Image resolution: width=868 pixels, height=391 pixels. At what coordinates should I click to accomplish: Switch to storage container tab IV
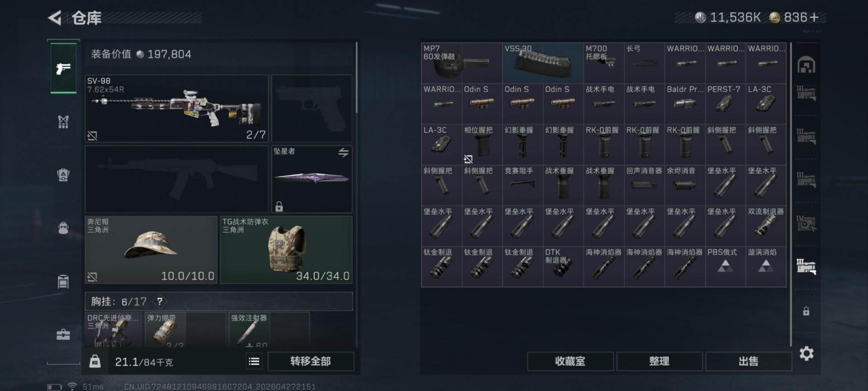(x=806, y=224)
